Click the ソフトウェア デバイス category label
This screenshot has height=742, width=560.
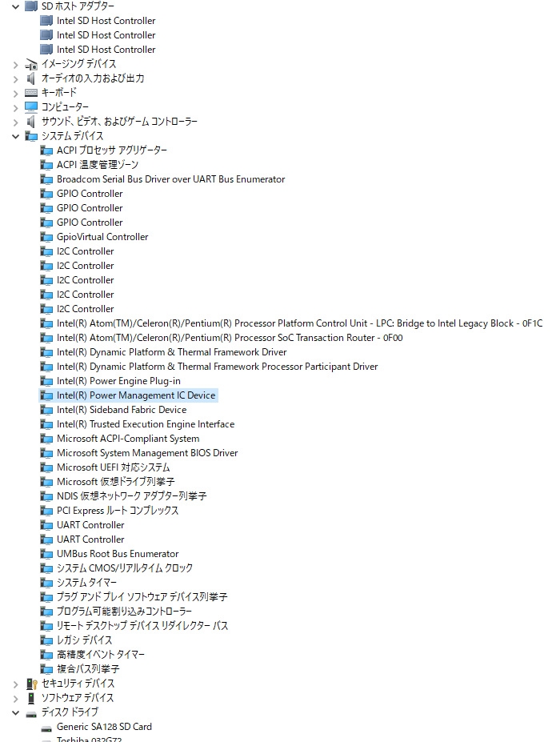[x=78, y=698]
